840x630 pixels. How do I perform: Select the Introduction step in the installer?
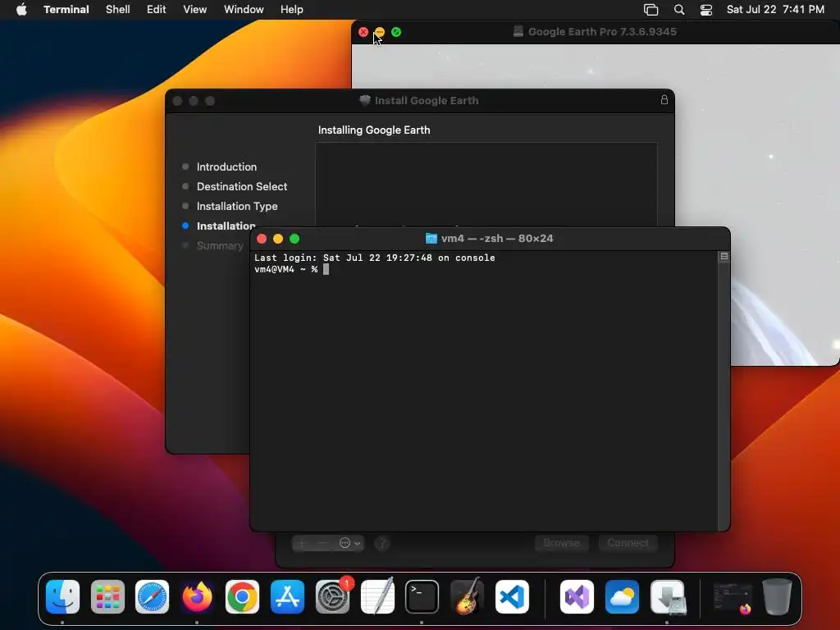point(226,167)
